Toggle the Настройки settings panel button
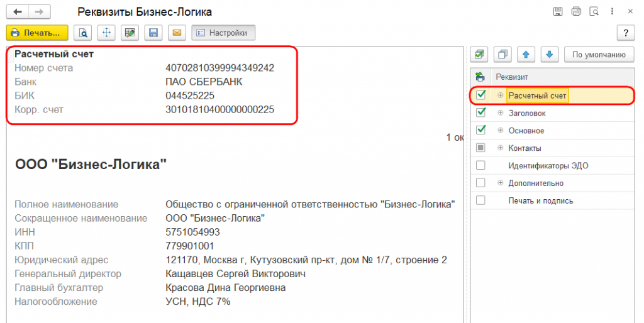Image resolution: width=644 pixels, height=323 pixels. (x=223, y=33)
